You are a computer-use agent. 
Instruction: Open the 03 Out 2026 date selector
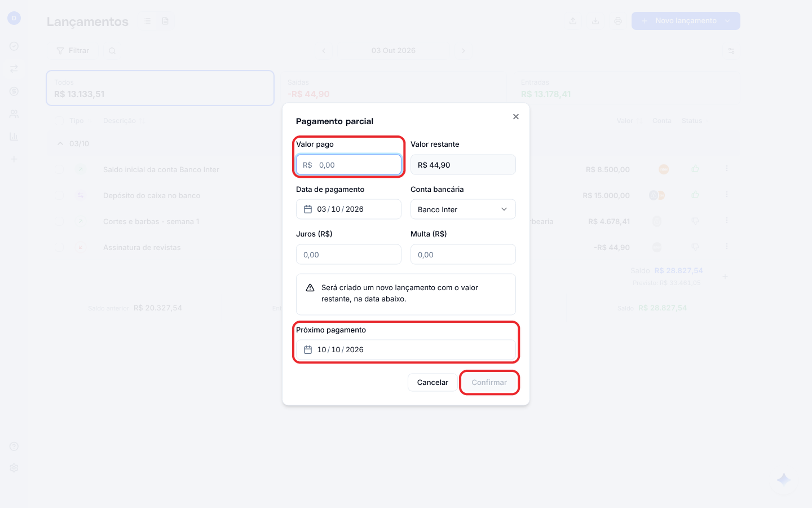tap(394, 51)
